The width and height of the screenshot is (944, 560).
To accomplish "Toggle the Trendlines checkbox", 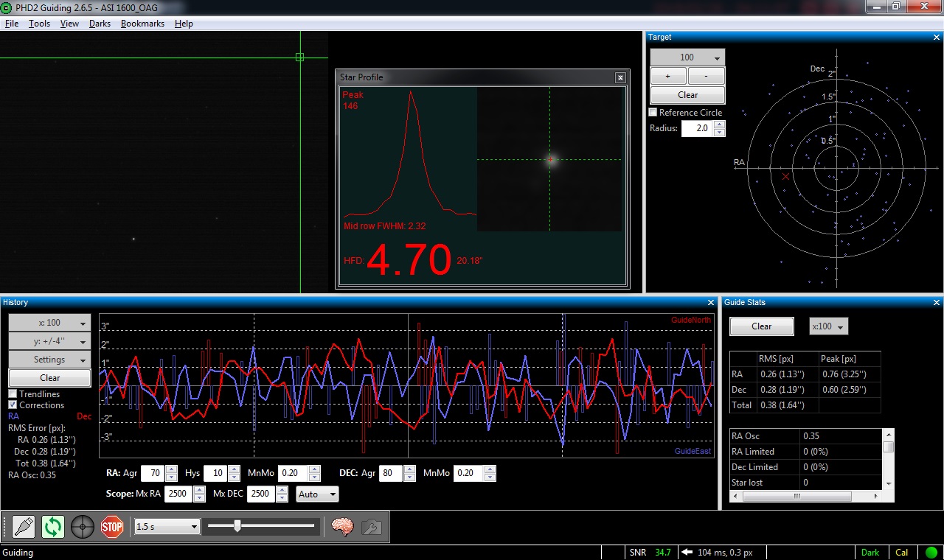I will [13, 394].
